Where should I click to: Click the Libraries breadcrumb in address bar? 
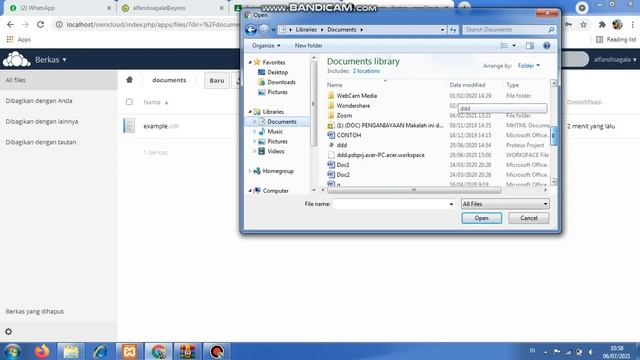306,30
